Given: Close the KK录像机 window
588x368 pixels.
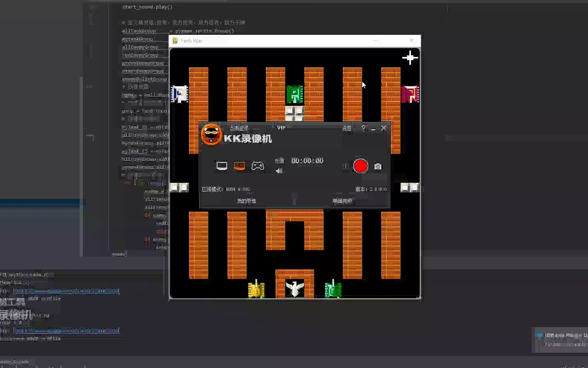Looking at the screenshot, I should [384, 128].
